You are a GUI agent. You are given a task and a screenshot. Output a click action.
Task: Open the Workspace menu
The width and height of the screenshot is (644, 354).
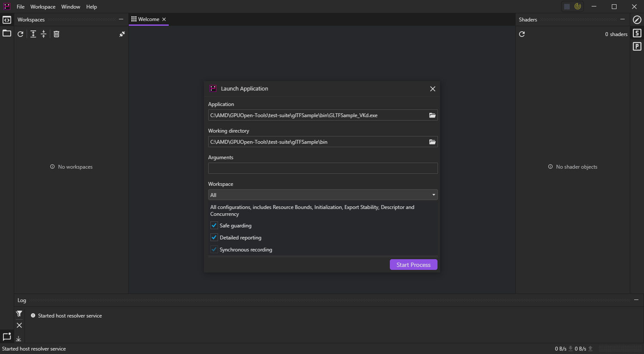43,6
